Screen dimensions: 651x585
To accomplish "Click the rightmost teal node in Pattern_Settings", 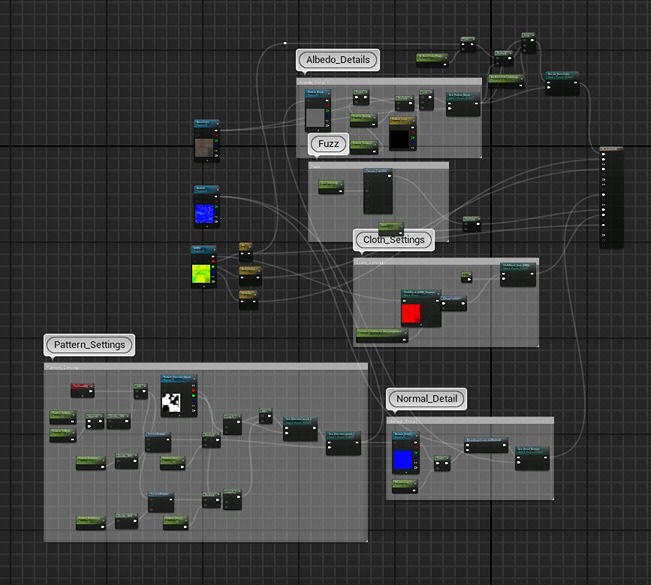I will click(x=343, y=443).
